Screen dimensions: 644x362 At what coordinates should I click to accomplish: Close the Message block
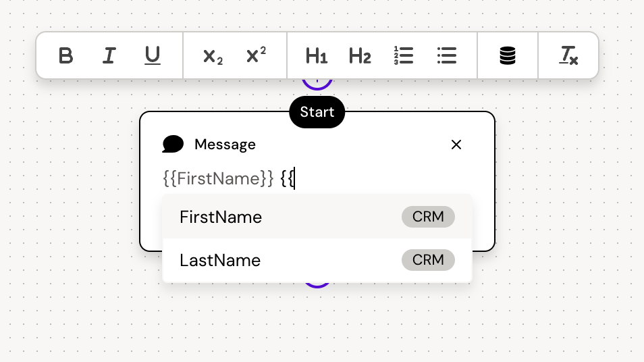(x=456, y=145)
